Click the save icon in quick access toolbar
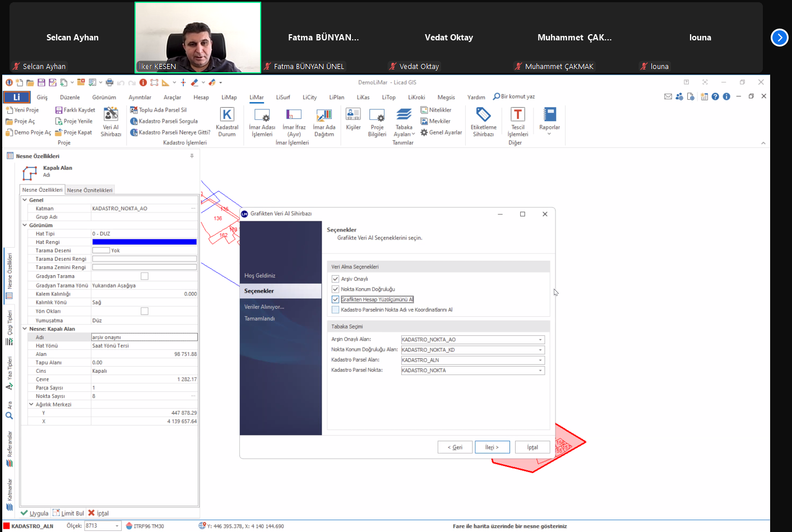792x532 pixels. pos(41,82)
